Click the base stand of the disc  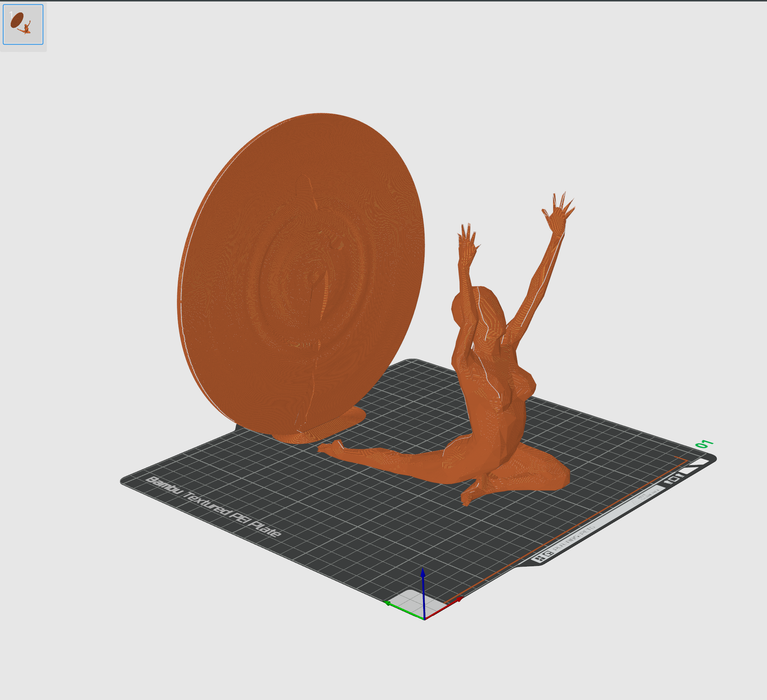point(320,428)
